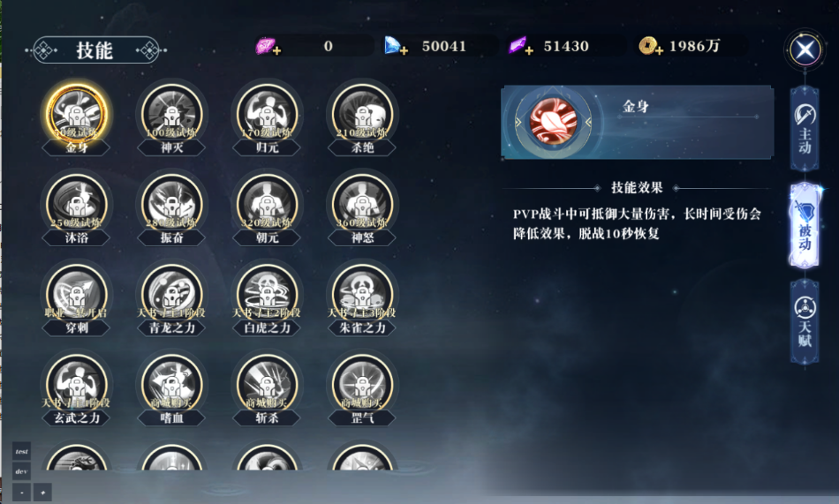Choose the 罡气 skill icon
839x504 pixels.
(362, 384)
